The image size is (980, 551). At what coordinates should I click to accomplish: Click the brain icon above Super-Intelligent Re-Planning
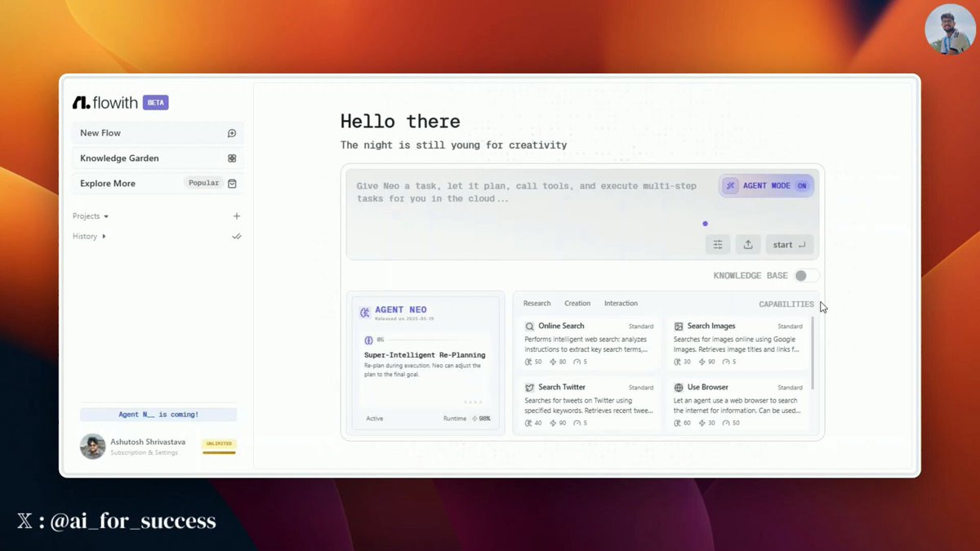[x=369, y=340]
